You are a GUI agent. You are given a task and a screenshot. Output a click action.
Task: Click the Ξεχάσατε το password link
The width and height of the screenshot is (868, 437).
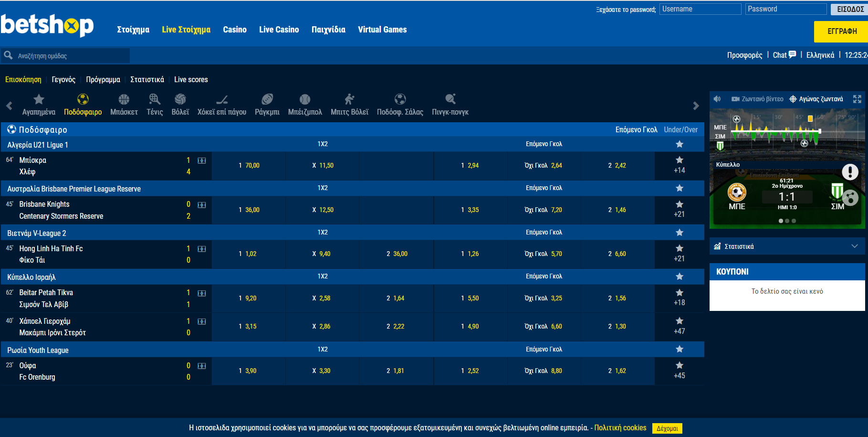626,10
